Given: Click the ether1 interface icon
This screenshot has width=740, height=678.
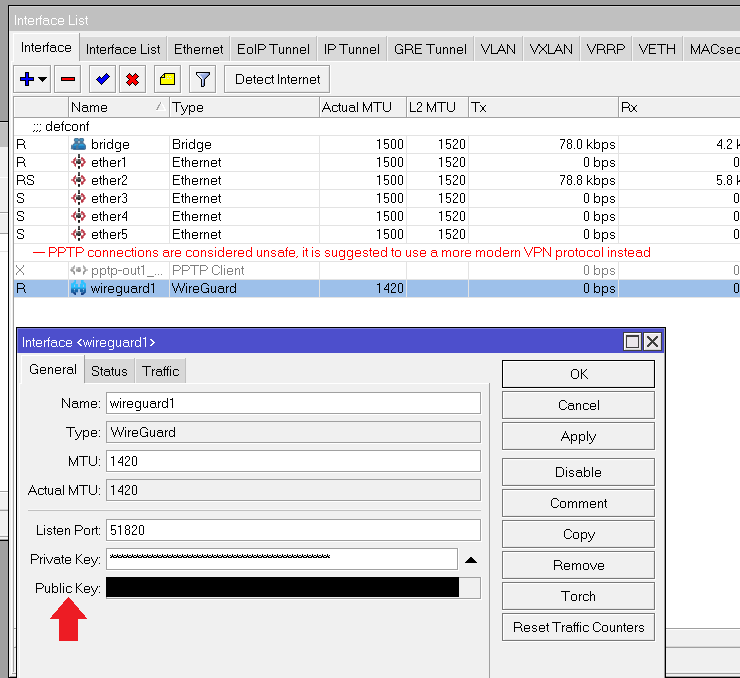Looking at the screenshot, I should 78,162.
